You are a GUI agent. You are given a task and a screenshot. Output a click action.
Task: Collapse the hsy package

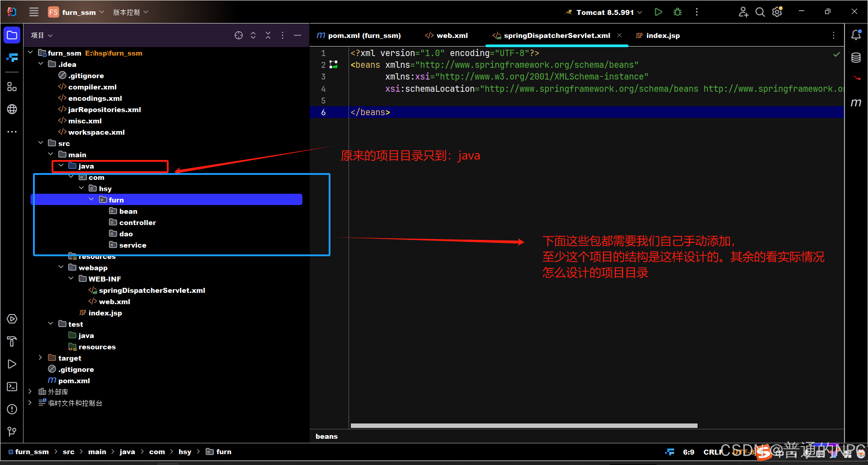pyautogui.click(x=81, y=188)
